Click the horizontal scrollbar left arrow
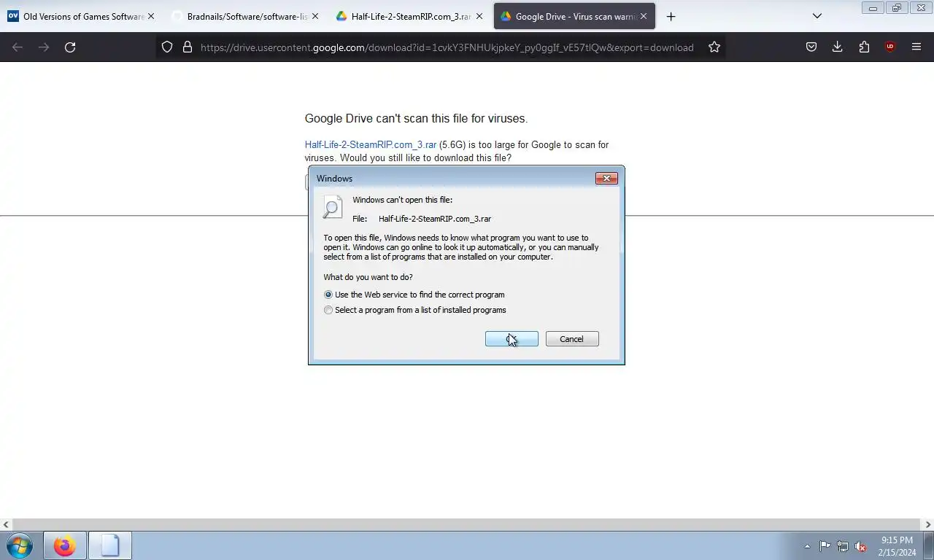 (x=6, y=524)
